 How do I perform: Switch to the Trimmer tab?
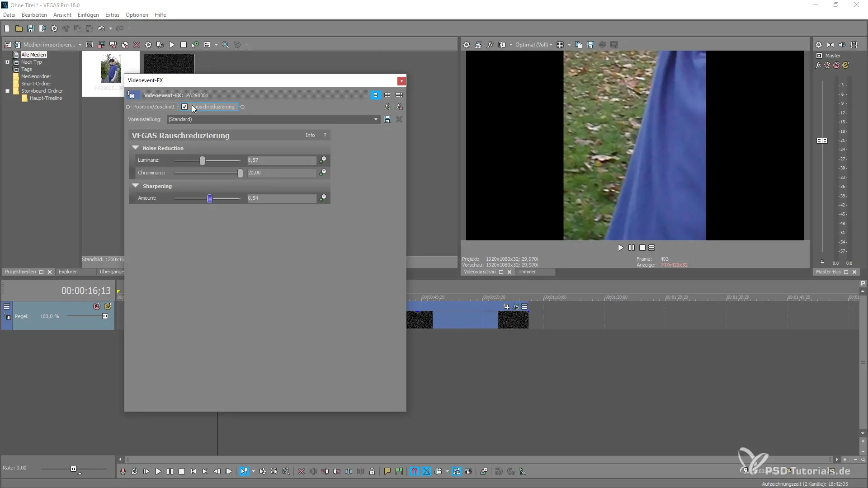[527, 272]
